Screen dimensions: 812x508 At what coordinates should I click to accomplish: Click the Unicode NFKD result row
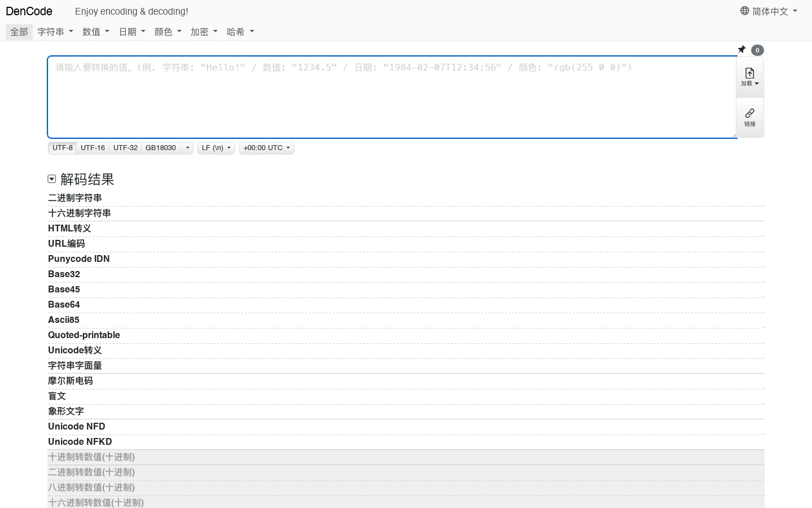pyautogui.click(x=406, y=442)
